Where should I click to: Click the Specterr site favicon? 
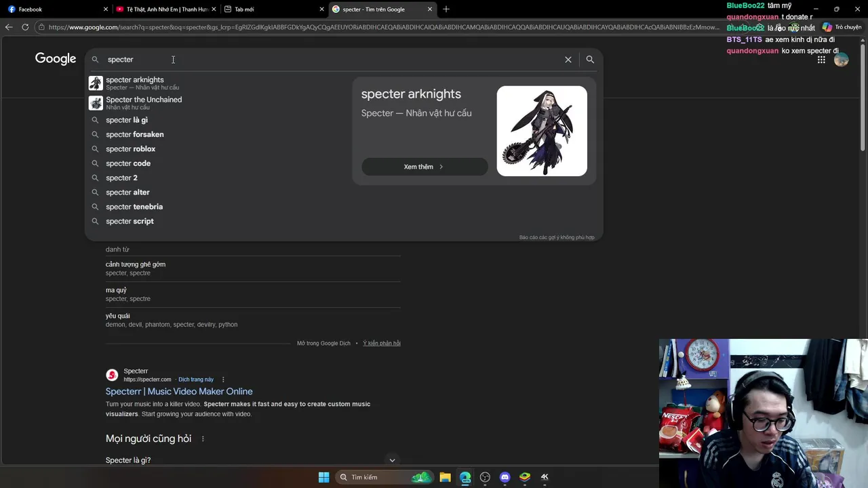point(112,375)
